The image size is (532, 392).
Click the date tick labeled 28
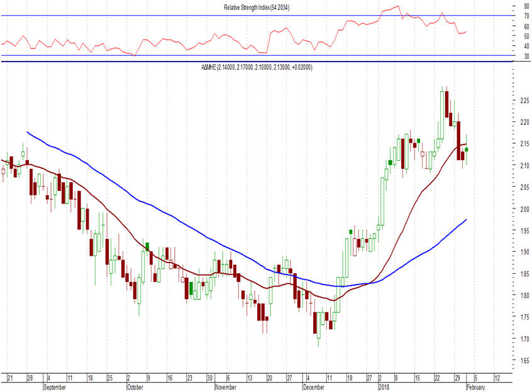30,378
